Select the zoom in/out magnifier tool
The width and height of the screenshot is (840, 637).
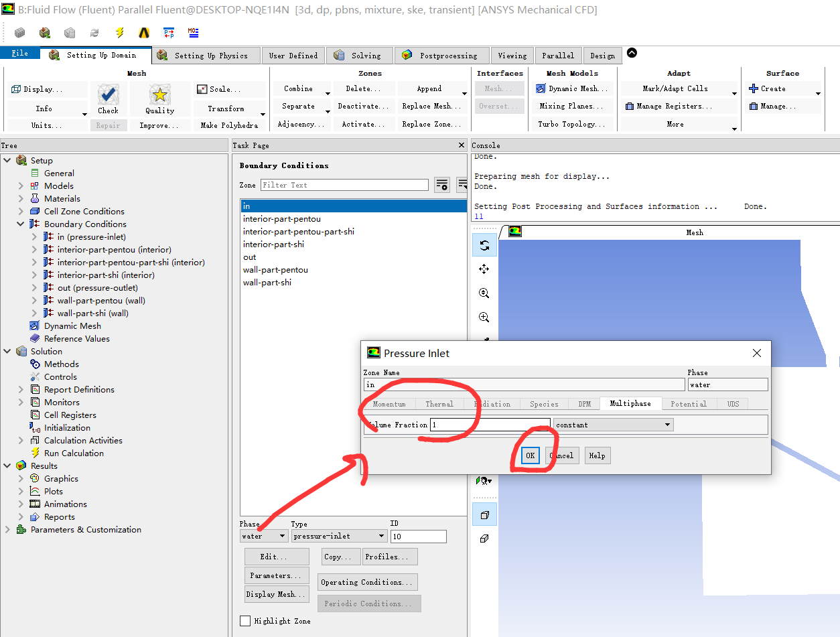(x=484, y=293)
